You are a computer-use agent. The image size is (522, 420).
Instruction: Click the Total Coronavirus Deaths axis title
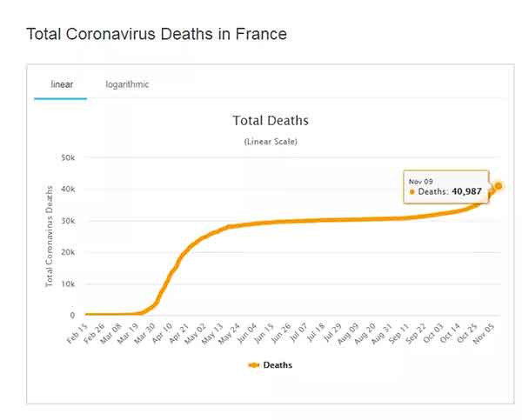tap(49, 237)
